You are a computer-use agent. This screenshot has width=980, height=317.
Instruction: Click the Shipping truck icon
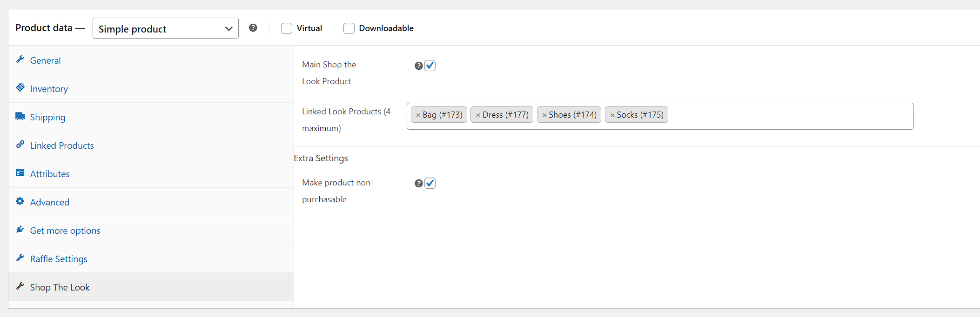click(x=20, y=116)
